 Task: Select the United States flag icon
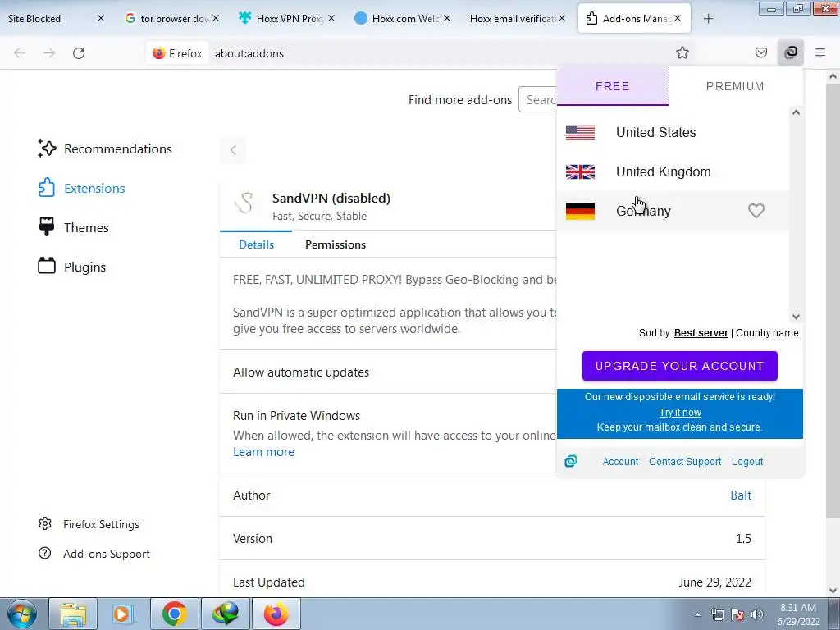coord(580,132)
